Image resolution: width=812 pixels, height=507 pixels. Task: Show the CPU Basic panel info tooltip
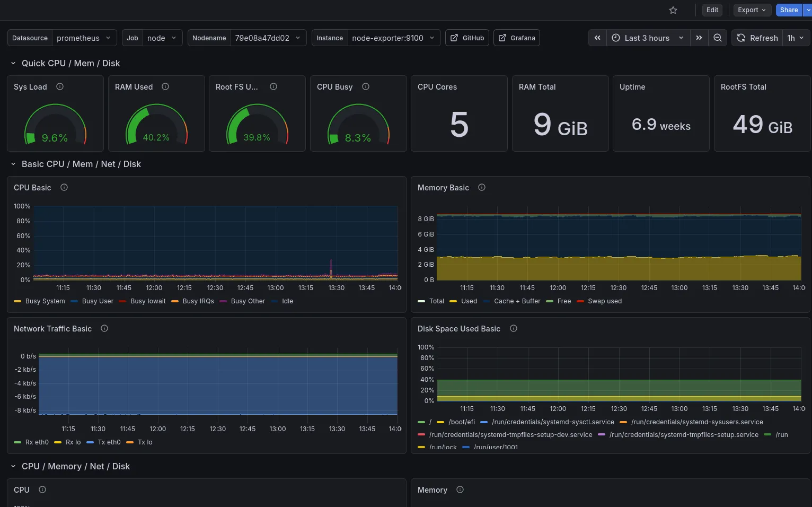[x=64, y=187]
